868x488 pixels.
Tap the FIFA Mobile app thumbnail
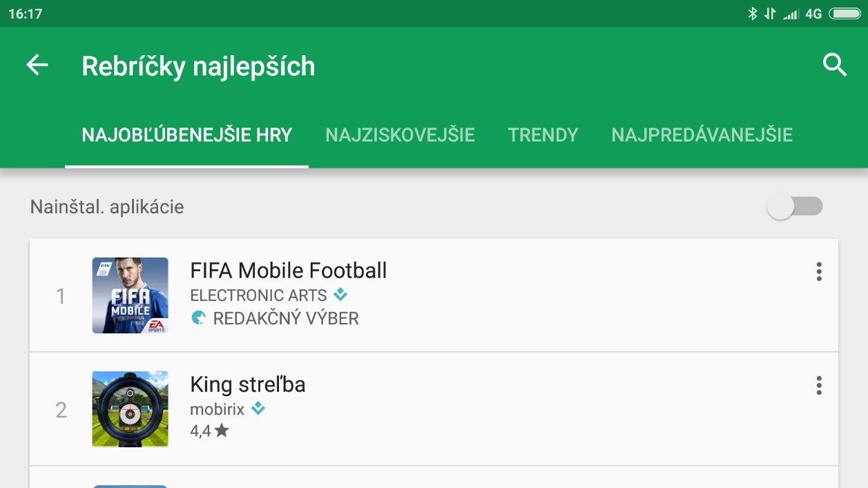coord(131,295)
